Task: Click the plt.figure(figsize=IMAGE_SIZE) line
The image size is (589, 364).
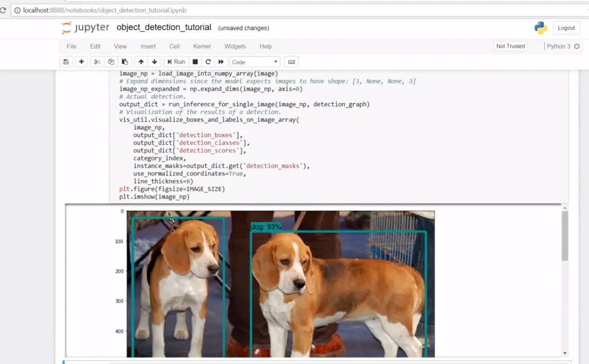Action: 172,189
